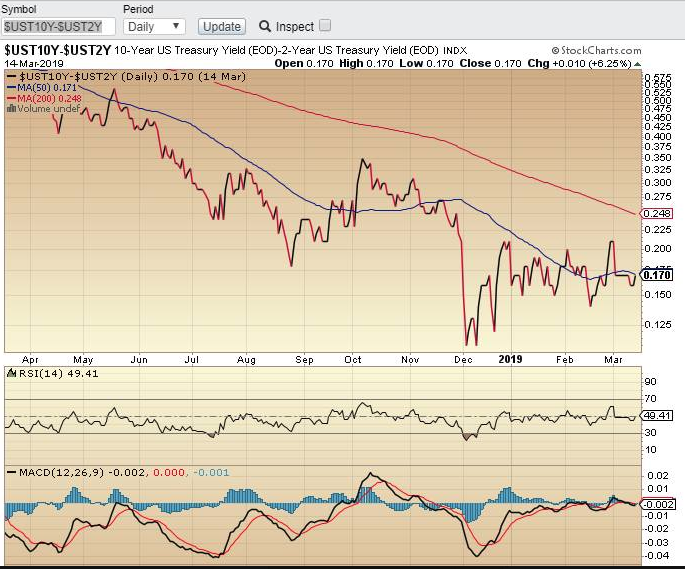Click the Inspect magnifier icon
Image resolution: width=685 pixels, height=569 pixels.
tap(265, 26)
